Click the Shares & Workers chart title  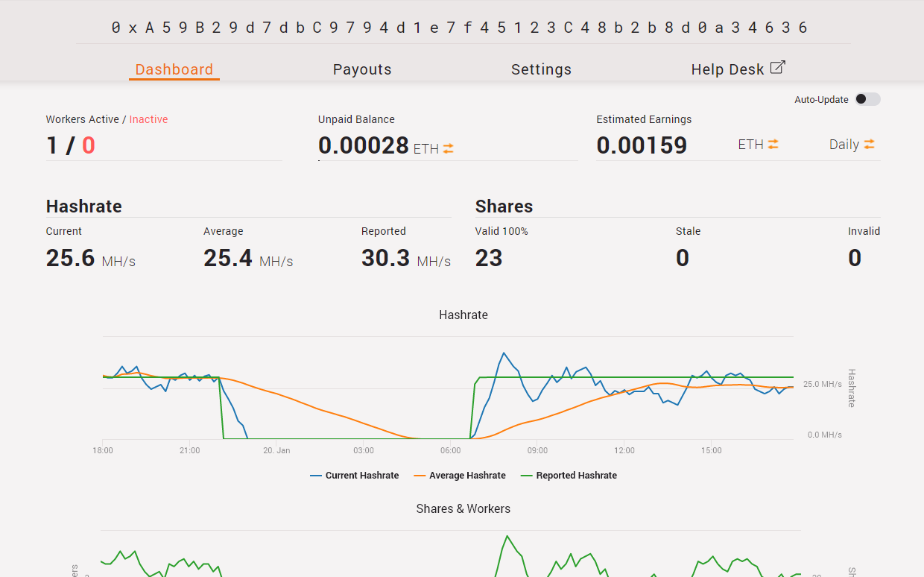[463, 508]
